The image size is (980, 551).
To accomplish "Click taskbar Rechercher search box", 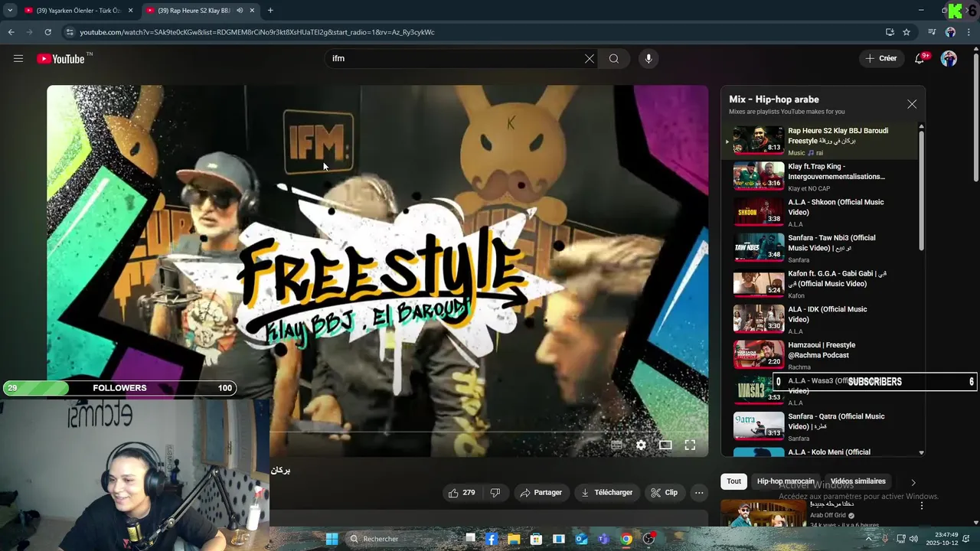I will [x=403, y=539].
